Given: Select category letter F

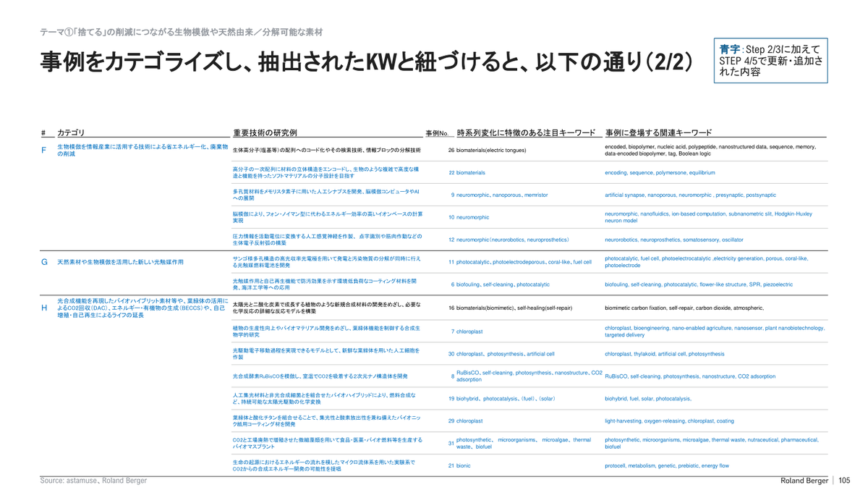Looking at the screenshot, I should coord(43,150).
